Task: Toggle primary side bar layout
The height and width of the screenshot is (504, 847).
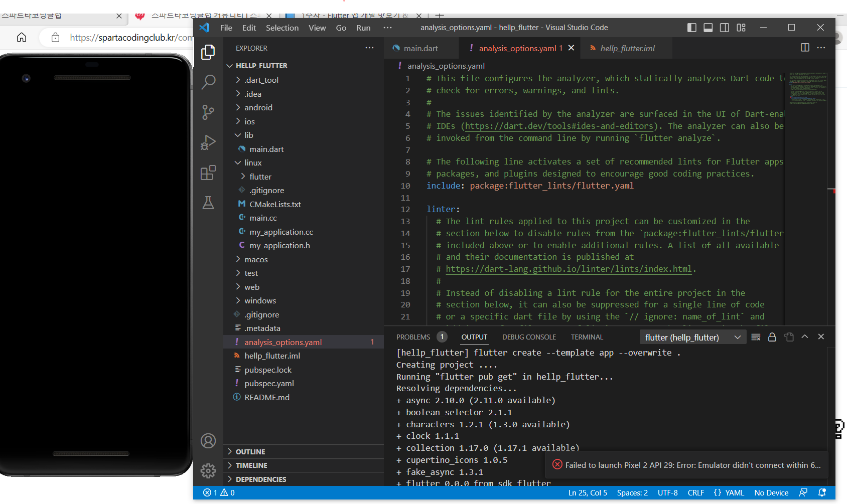Action: [692, 28]
